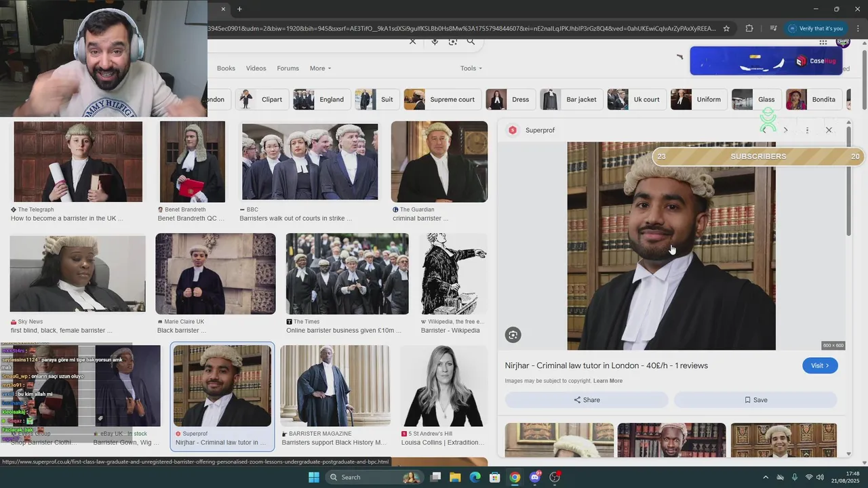The image size is (868, 488).
Task: Filter images by the Supreme court chip
Action: pos(442,100)
